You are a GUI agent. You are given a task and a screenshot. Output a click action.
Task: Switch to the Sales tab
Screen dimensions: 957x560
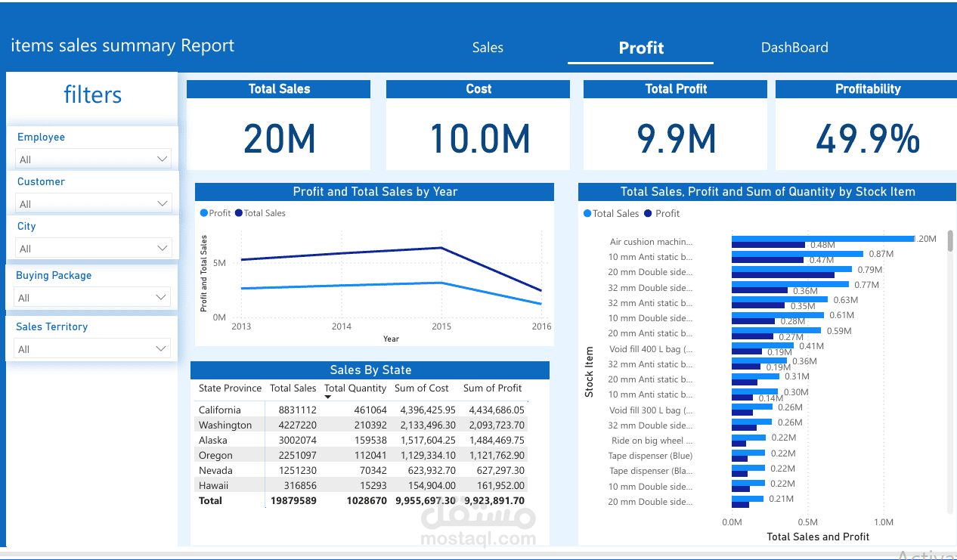pyautogui.click(x=488, y=48)
